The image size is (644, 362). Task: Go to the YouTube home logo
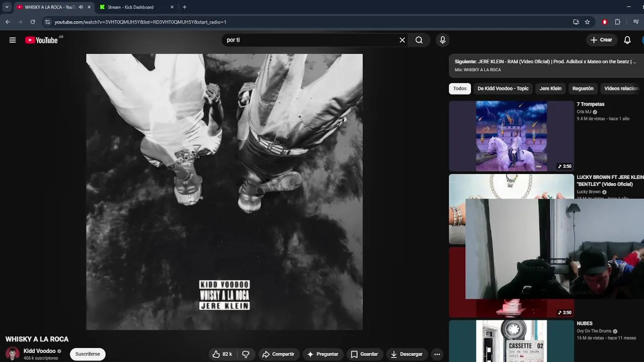pos(42,40)
